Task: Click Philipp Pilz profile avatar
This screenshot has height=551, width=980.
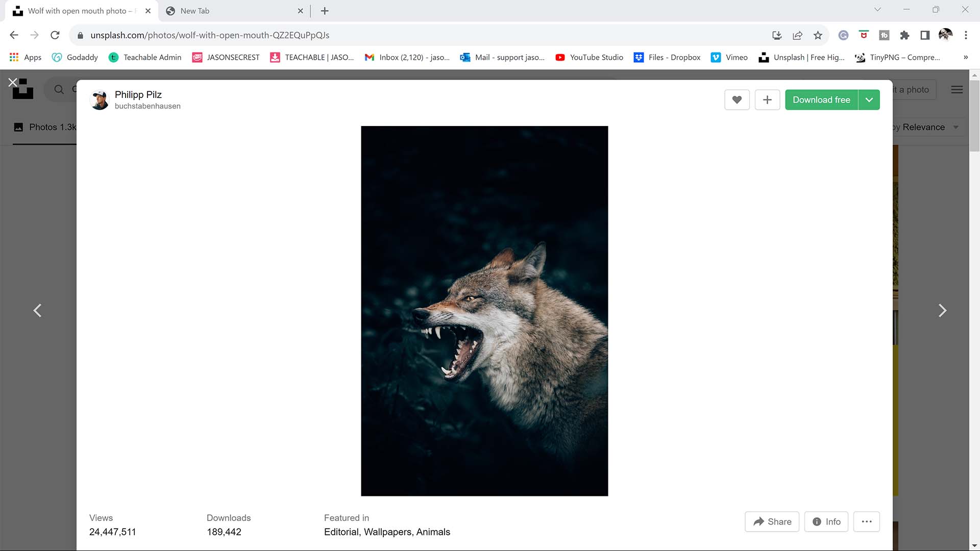Action: 100,100
